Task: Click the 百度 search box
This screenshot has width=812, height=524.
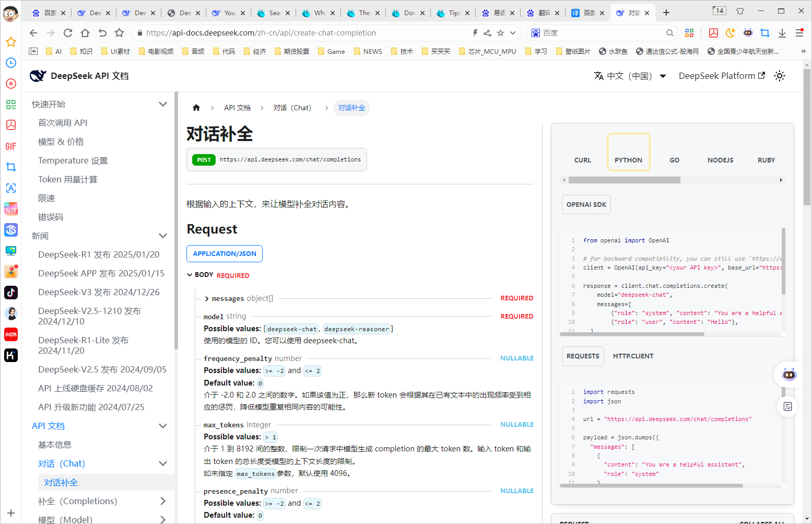Action: pyautogui.click(x=602, y=33)
